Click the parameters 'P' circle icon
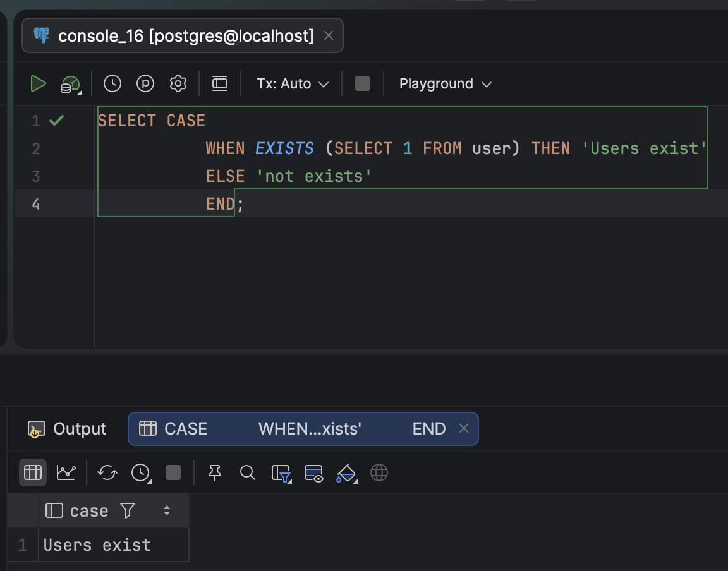The height and width of the screenshot is (571, 728). click(145, 83)
